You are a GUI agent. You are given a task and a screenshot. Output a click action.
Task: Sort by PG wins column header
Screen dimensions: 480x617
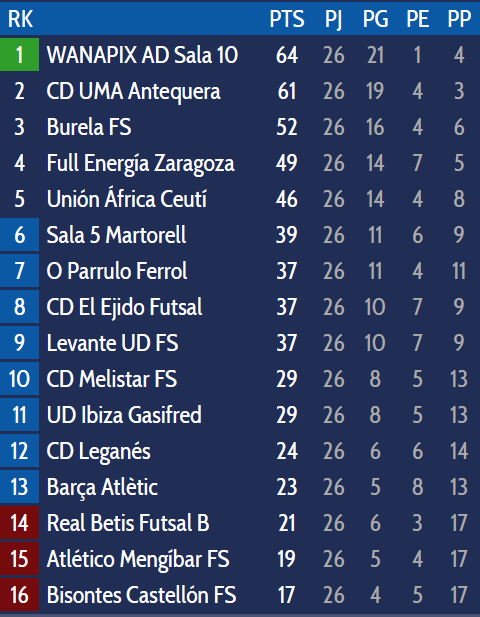[375, 19]
